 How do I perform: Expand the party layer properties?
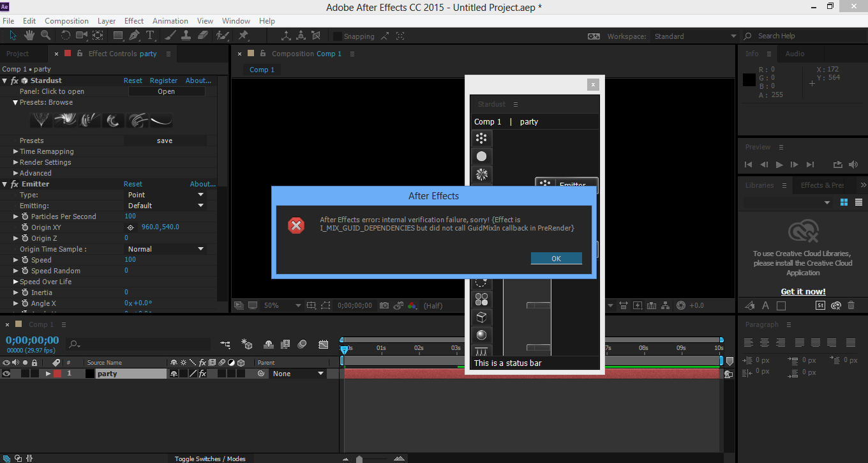pyautogui.click(x=48, y=374)
